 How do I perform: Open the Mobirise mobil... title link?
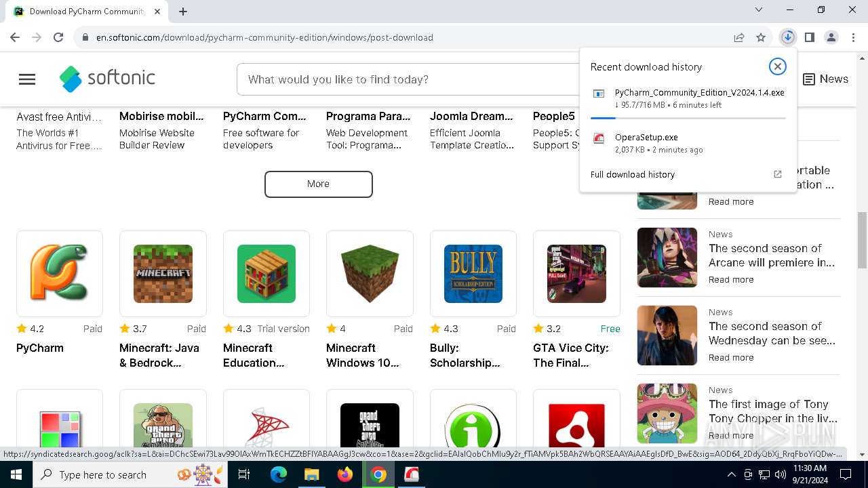tap(161, 116)
